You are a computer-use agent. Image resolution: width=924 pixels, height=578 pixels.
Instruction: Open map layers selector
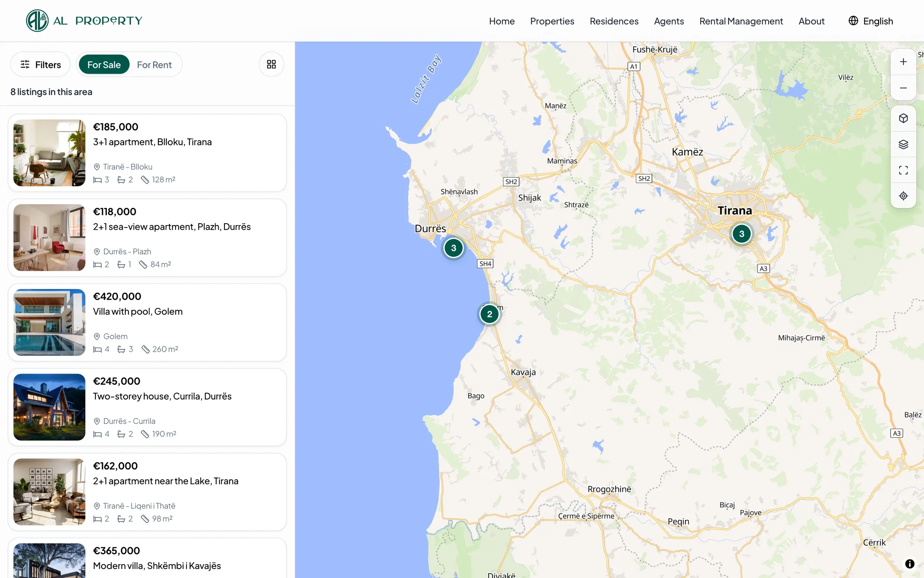click(x=903, y=144)
